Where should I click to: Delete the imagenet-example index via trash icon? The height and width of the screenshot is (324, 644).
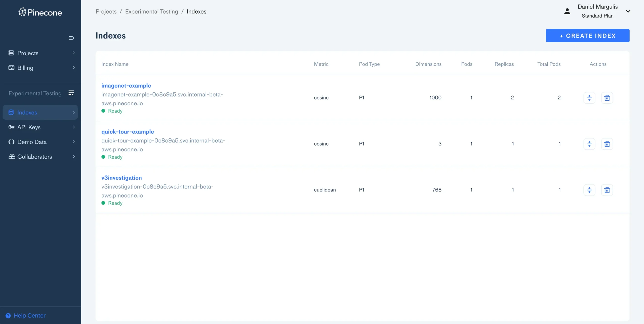tap(607, 98)
